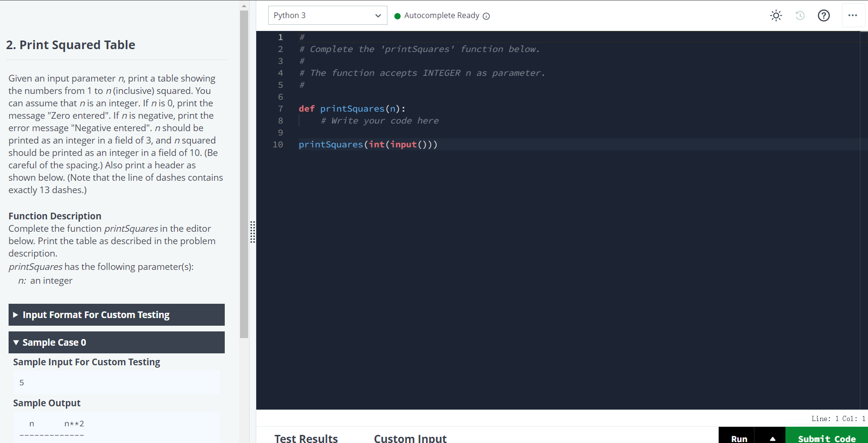
Task: Select the sample input value 5 field
Action: click(116, 382)
